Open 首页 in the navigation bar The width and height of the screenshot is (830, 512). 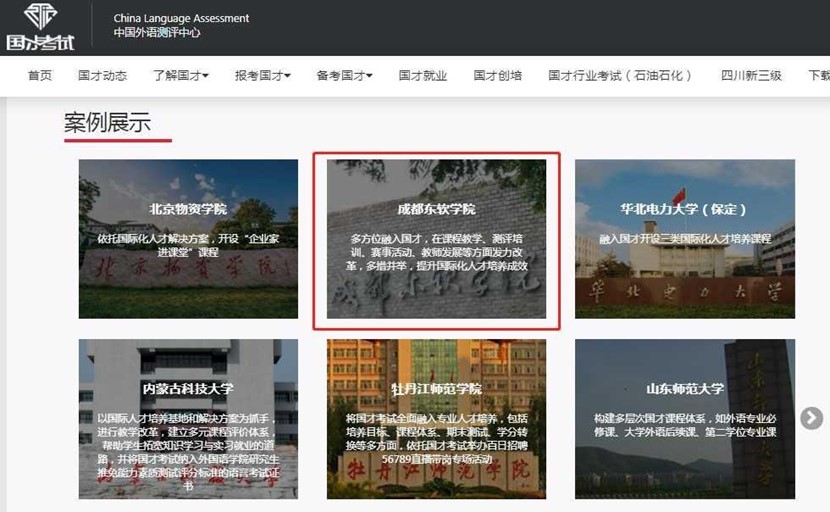point(40,76)
